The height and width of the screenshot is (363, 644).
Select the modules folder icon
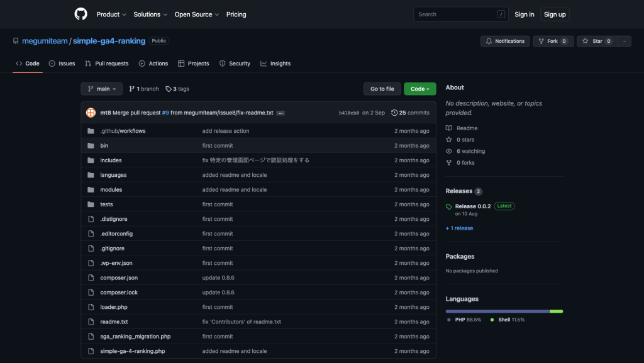[x=91, y=190]
